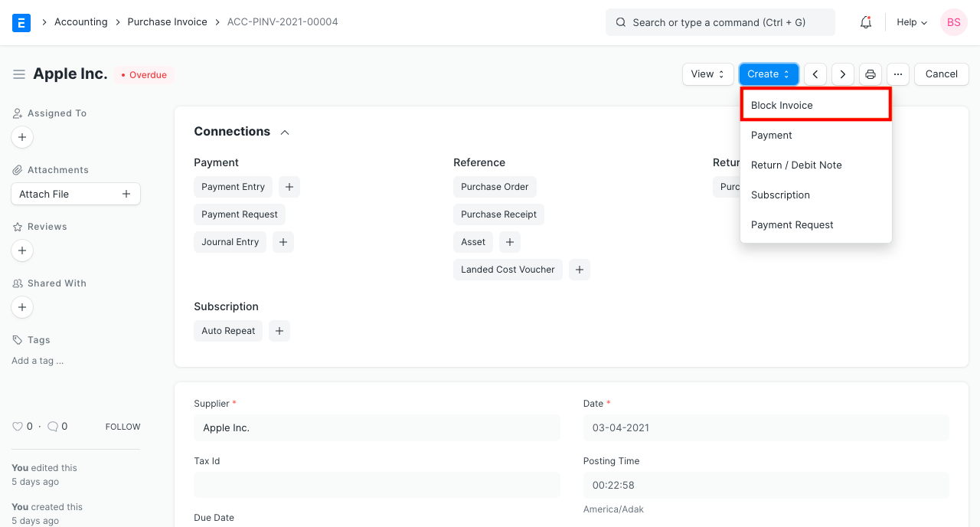Open Purchase Invoice from the breadcrumb

[x=167, y=21]
